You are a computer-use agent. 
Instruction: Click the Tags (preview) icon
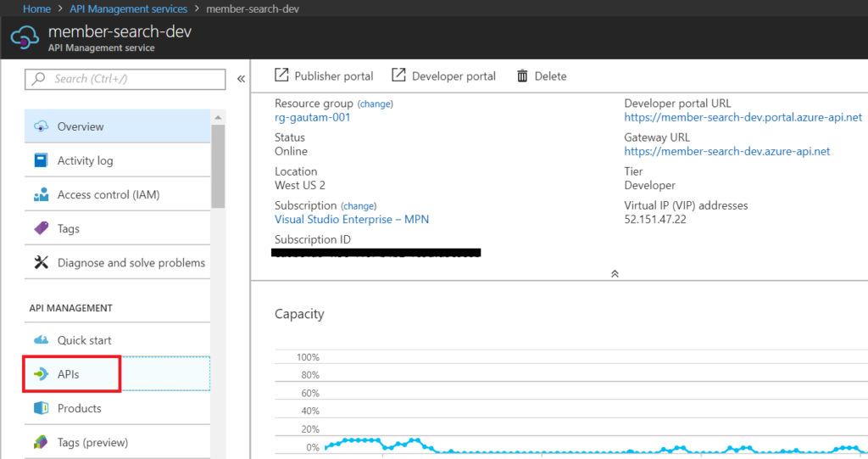[x=41, y=442]
